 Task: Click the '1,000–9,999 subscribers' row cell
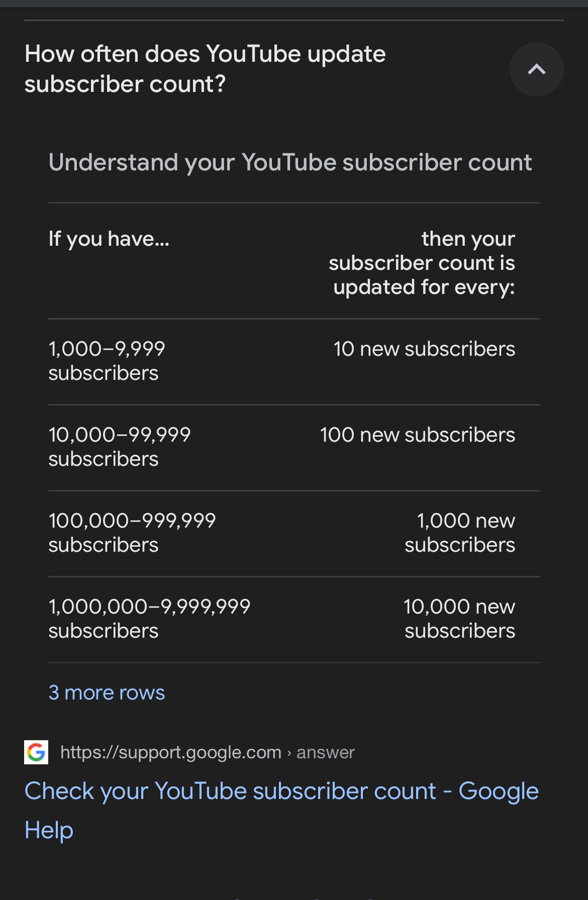click(107, 361)
